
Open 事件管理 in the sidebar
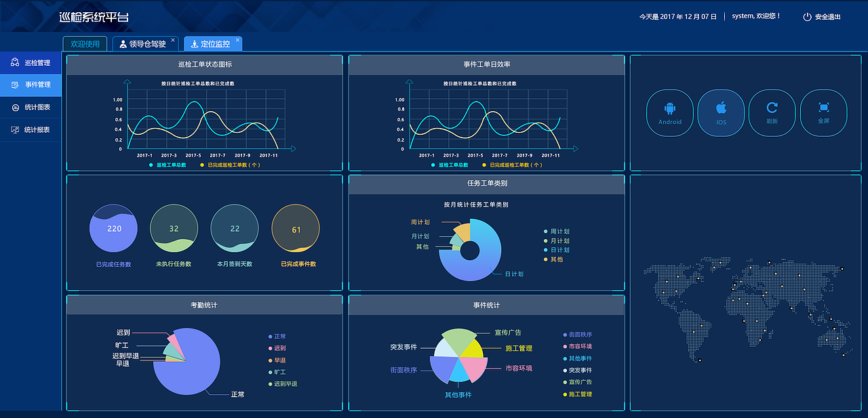pos(31,85)
